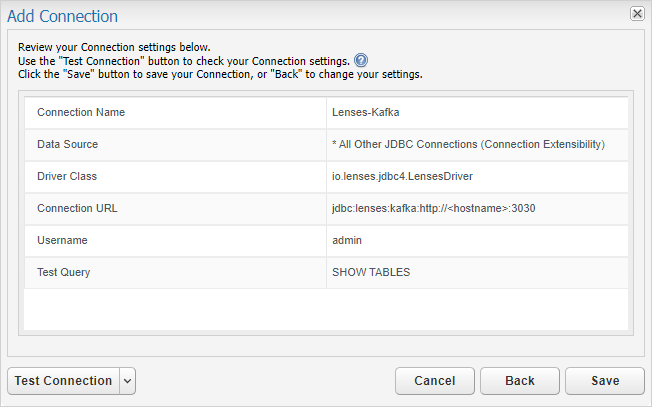
Task: Click the io.lenses.jdbc4.LensesDriver value
Action: click(402, 176)
